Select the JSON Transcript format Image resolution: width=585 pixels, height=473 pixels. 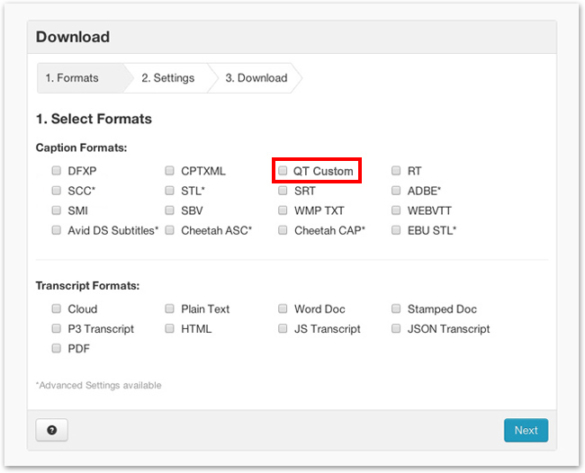pyautogui.click(x=396, y=328)
